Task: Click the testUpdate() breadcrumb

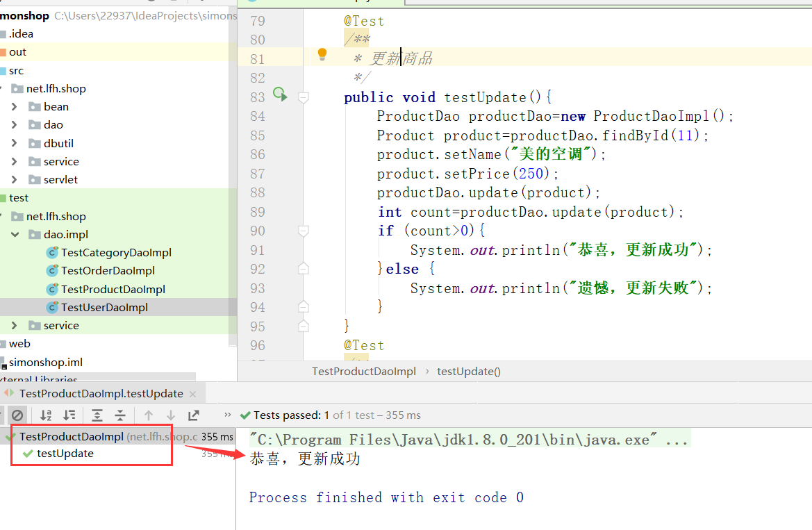Action: coord(469,372)
